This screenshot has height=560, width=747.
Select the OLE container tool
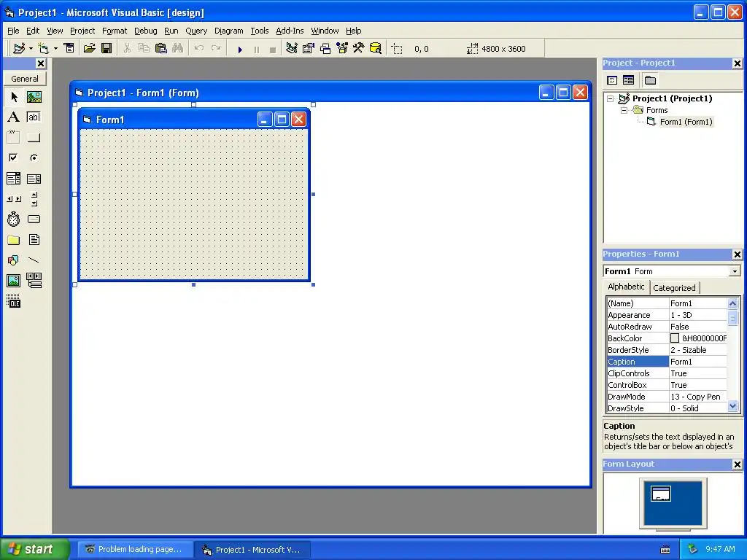coord(14,301)
